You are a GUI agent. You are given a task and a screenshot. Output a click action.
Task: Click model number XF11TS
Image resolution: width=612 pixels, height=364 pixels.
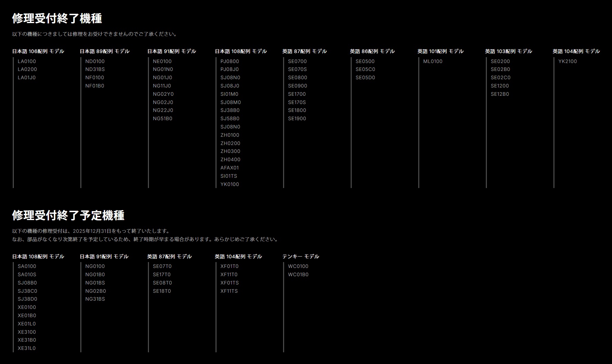[x=229, y=291]
